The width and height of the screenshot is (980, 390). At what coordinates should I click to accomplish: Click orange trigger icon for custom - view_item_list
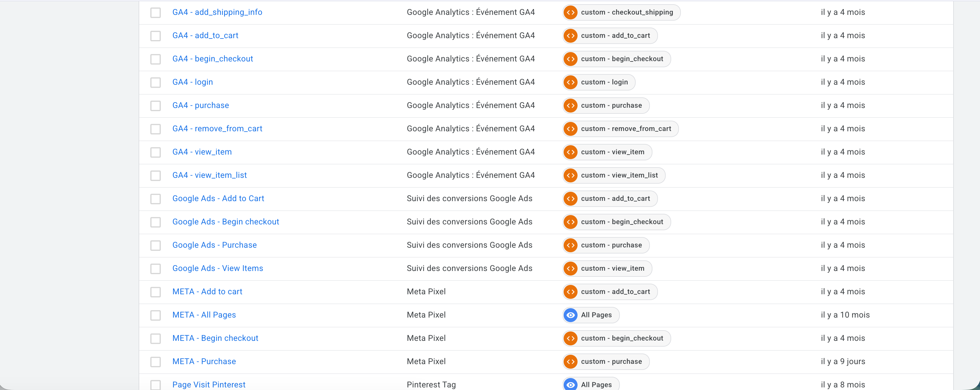pyautogui.click(x=570, y=175)
